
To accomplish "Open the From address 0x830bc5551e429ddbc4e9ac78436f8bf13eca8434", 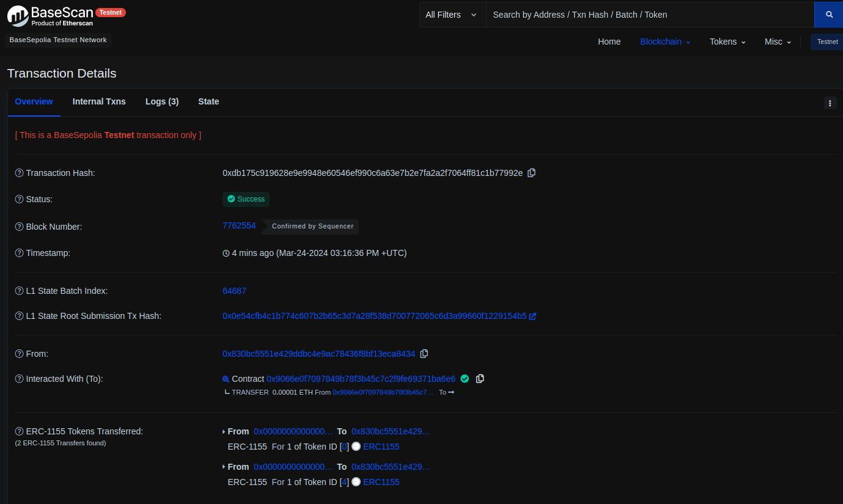I will 318,354.
